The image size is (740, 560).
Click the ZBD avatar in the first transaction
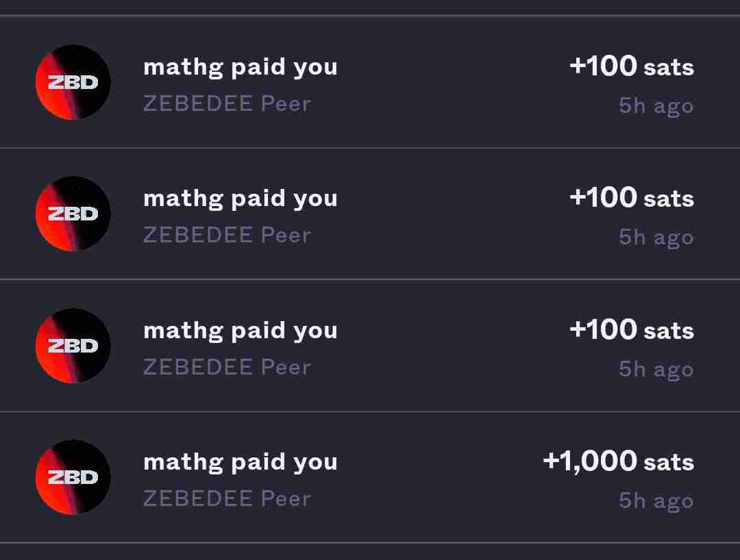click(x=73, y=82)
